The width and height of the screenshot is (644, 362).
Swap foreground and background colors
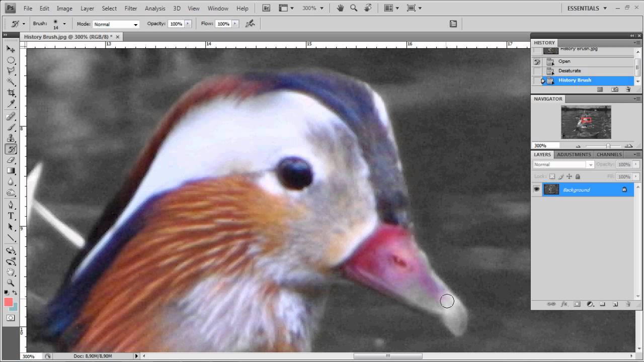click(15, 293)
